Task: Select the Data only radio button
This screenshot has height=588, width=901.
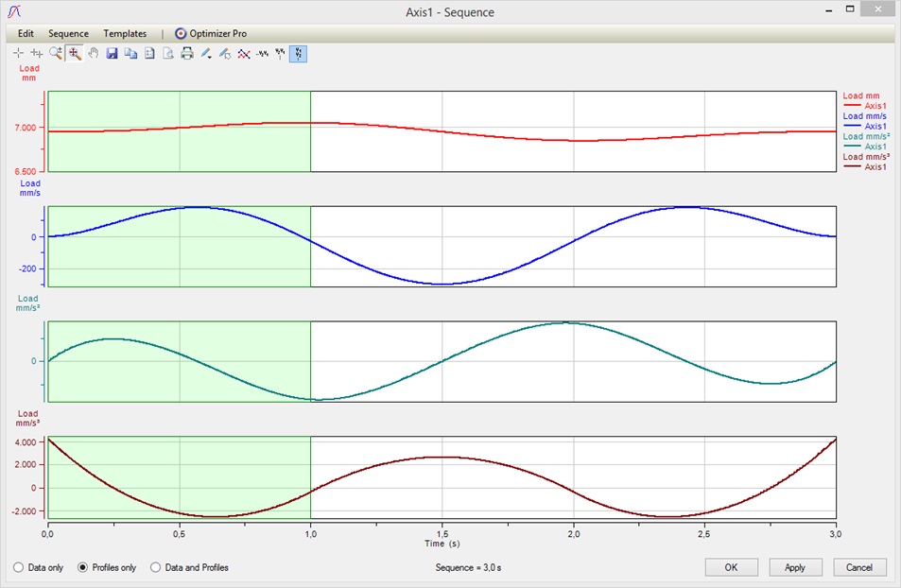Action: [19, 567]
